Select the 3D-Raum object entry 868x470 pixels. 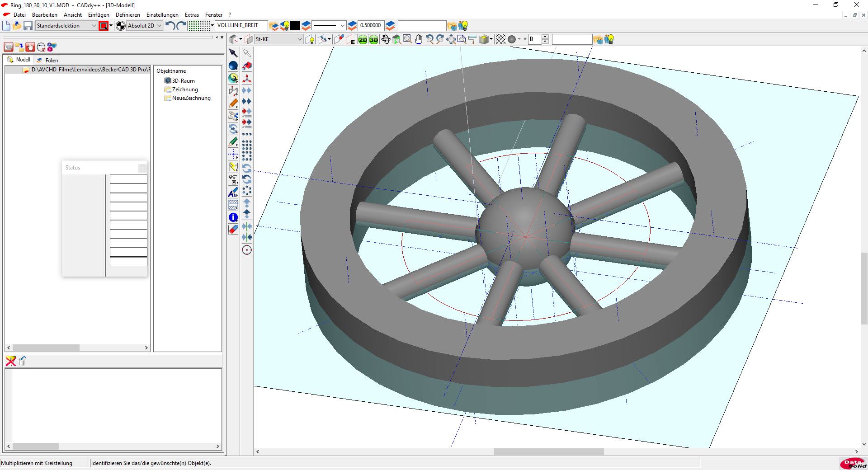pos(183,81)
